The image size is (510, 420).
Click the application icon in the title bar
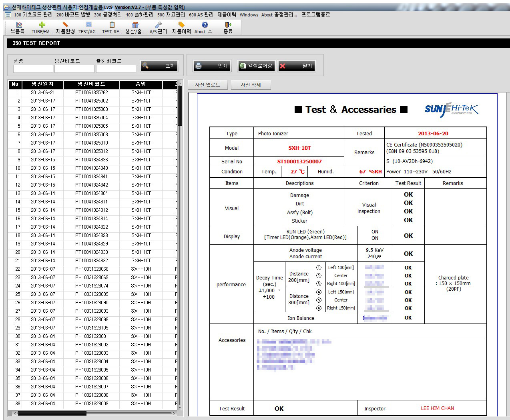pyautogui.click(x=6, y=7)
